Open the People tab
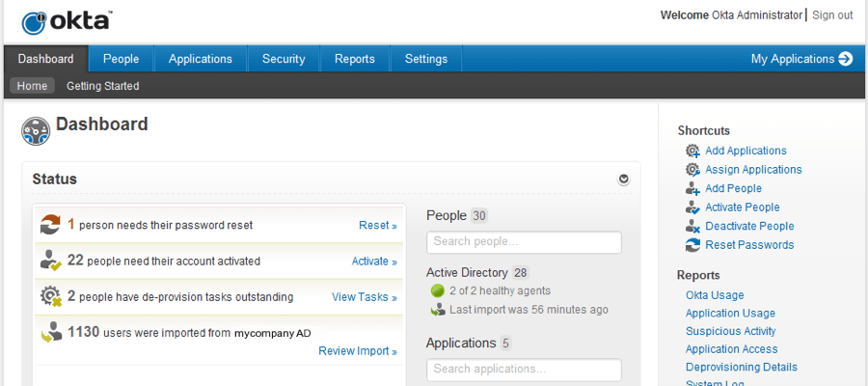Viewport: 868px width, 386px height. tap(122, 59)
